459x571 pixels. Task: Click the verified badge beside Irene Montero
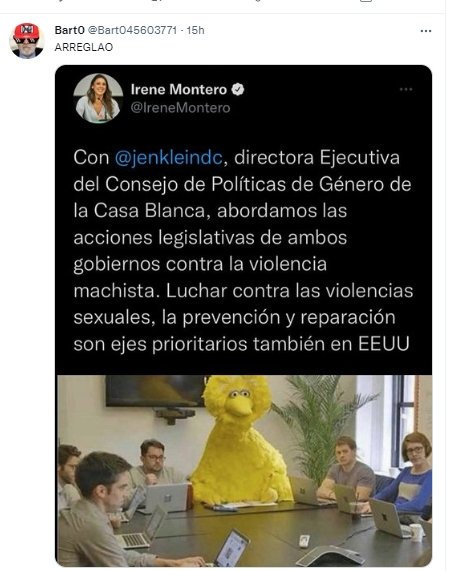pos(238,89)
